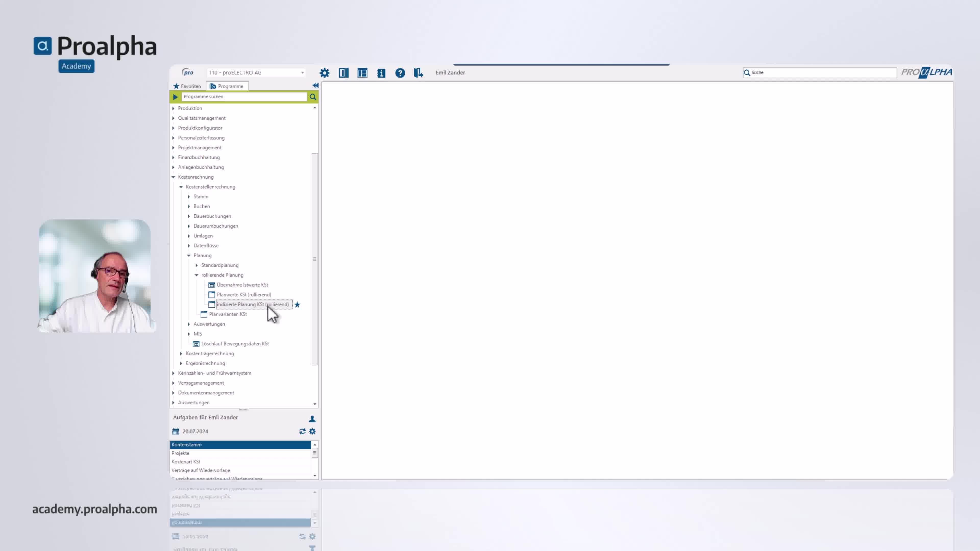Image resolution: width=980 pixels, height=551 pixels.
Task: Expand the Finanzbuchhaltung tree node
Action: click(x=174, y=157)
